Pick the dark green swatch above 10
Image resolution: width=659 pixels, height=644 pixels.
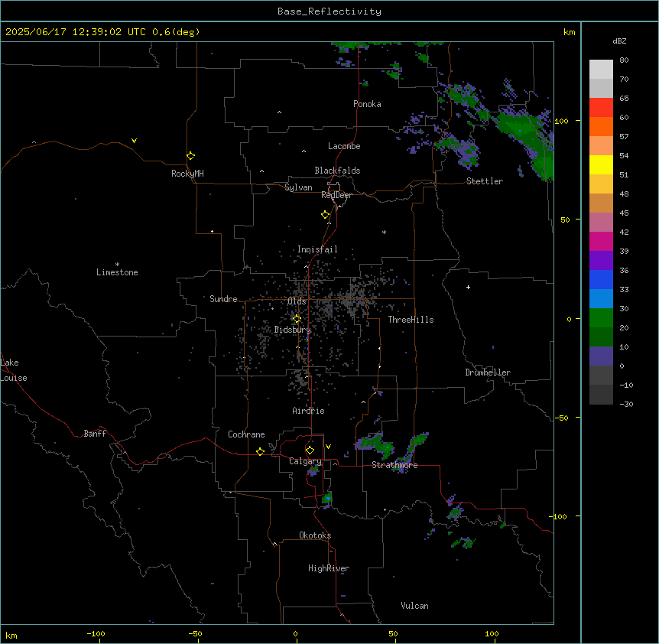[x=601, y=337]
